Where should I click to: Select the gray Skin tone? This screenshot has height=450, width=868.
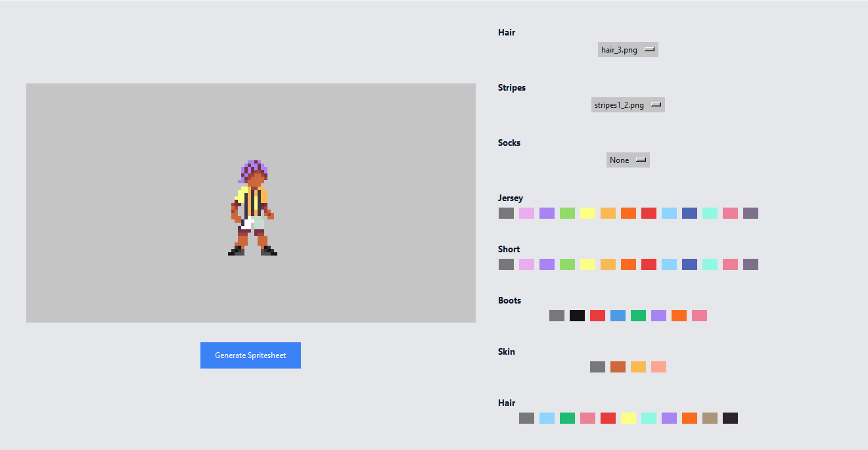pyautogui.click(x=597, y=367)
